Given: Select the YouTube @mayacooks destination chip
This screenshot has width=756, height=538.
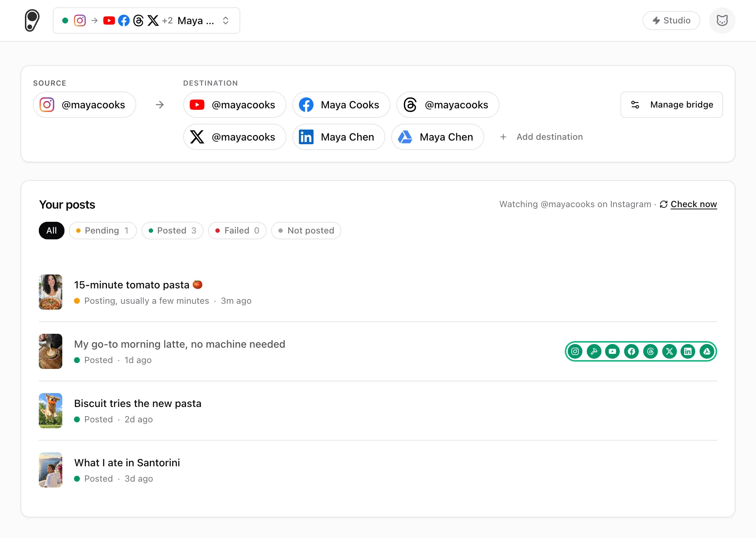Looking at the screenshot, I should coord(234,105).
